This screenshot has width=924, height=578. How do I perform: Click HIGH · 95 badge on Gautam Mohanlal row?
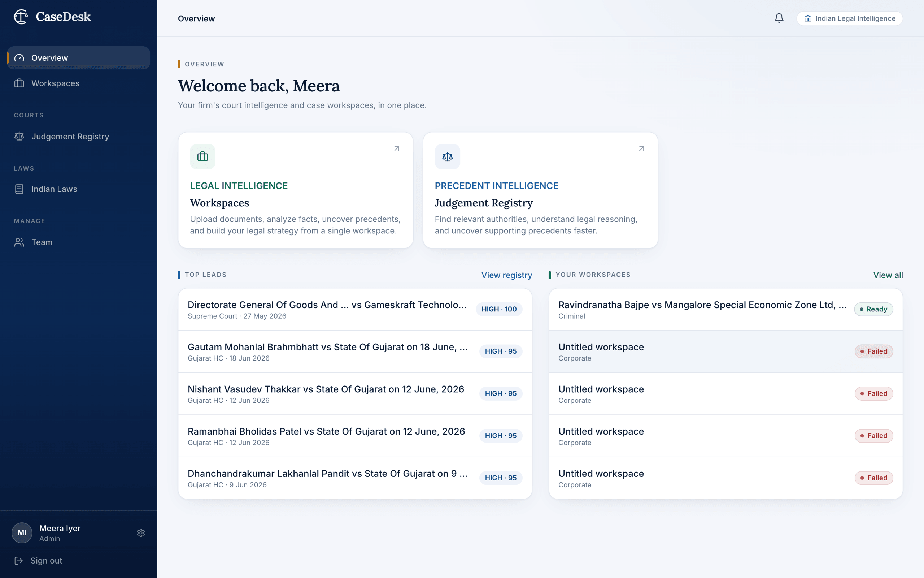tap(501, 351)
